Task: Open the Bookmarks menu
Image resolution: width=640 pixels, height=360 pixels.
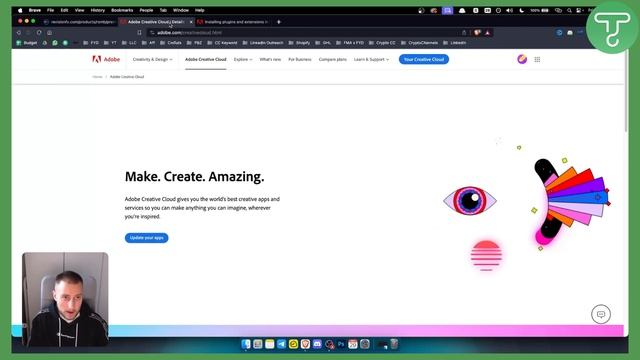Action: [x=122, y=10]
